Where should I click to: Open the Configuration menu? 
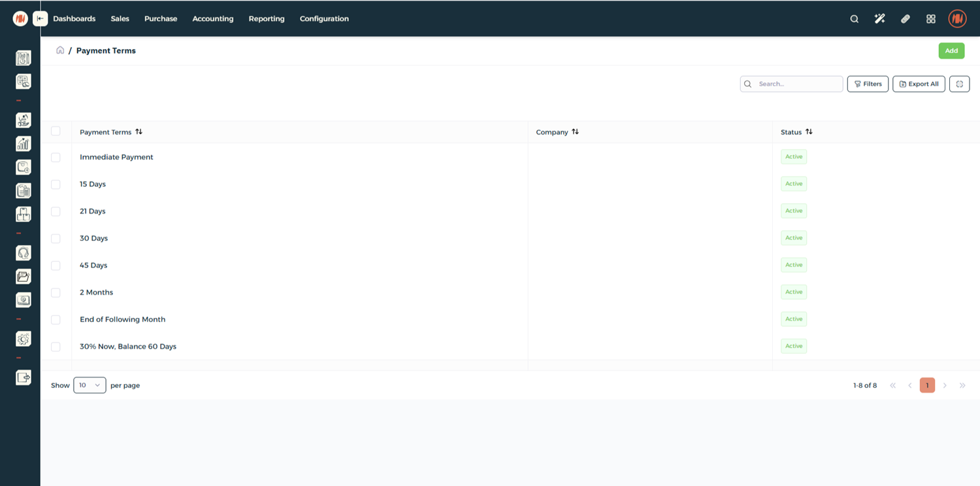click(x=324, y=19)
